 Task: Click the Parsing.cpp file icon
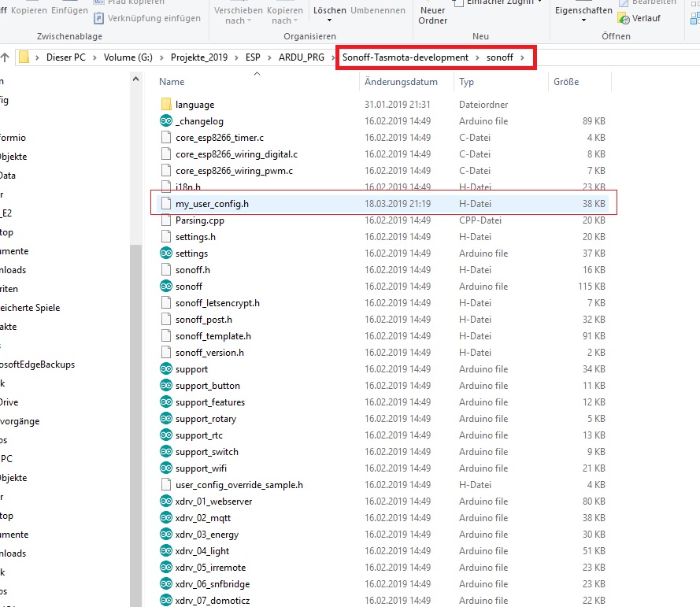166,220
